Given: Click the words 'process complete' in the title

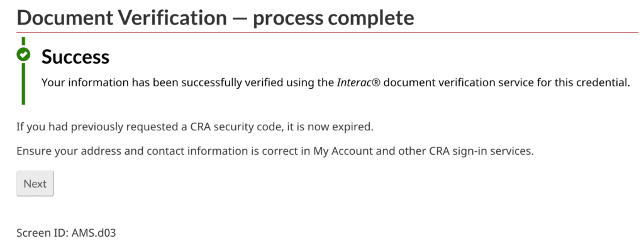Looking at the screenshot, I should coord(333,18).
